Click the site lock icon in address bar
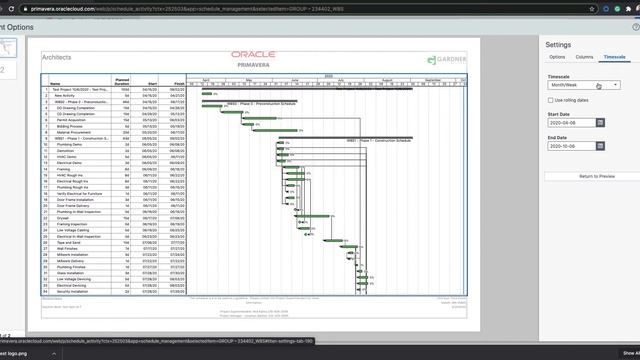 pos(25,9)
